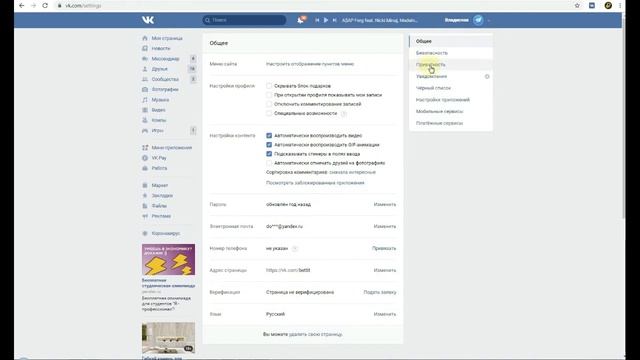
Task: Skip to next track in header player
Action: tap(335, 20)
